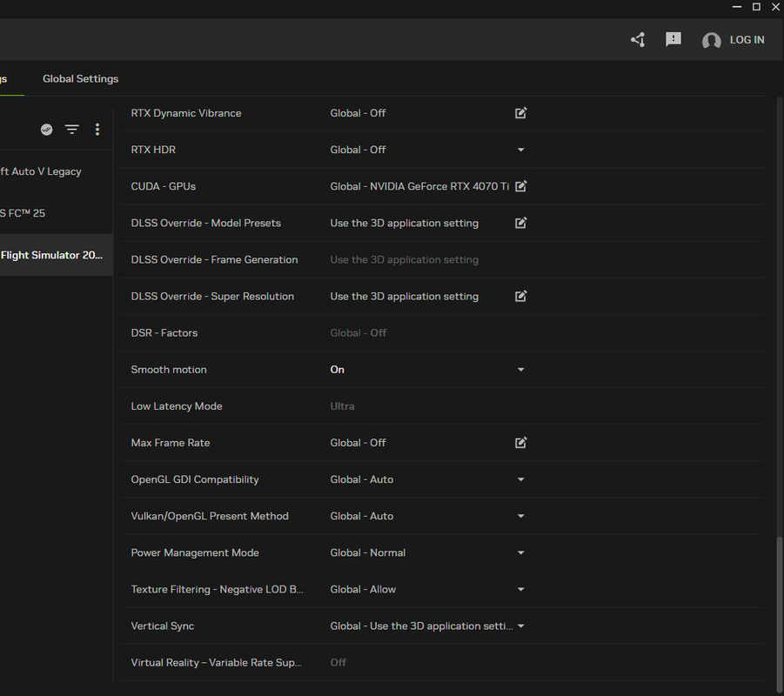Edit RTX Dynamic Vibrance setting
The image size is (784, 696).
click(520, 113)
